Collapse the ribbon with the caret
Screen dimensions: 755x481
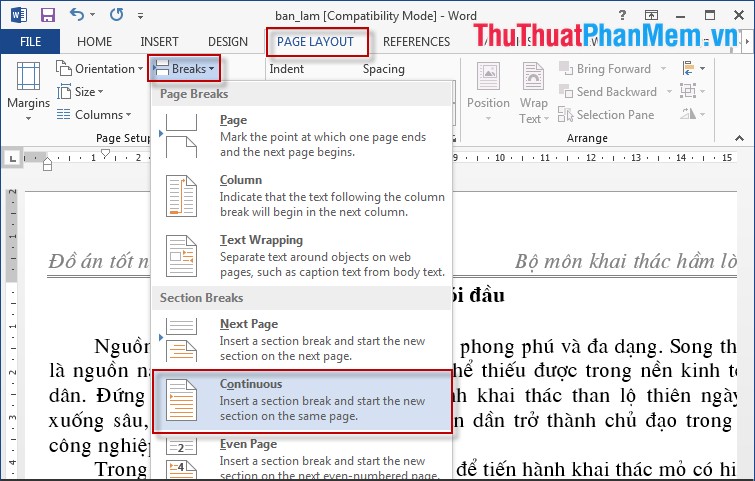point(740,138)
